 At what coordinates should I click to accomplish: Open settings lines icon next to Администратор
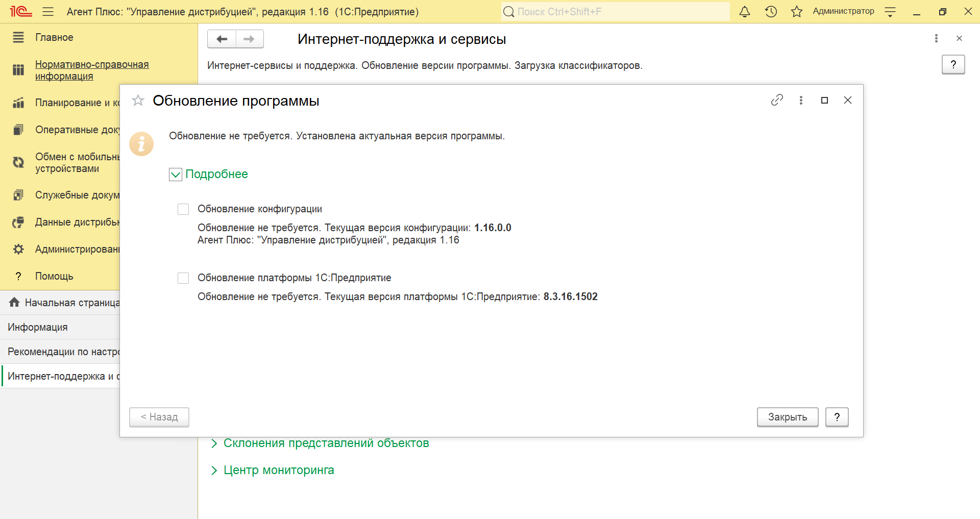(890, 12)
